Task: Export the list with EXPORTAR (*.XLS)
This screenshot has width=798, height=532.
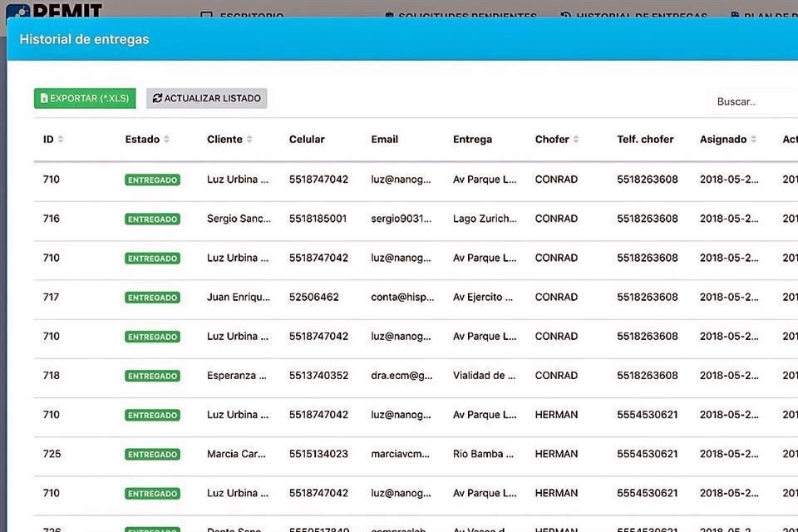Action: (85, 98)
